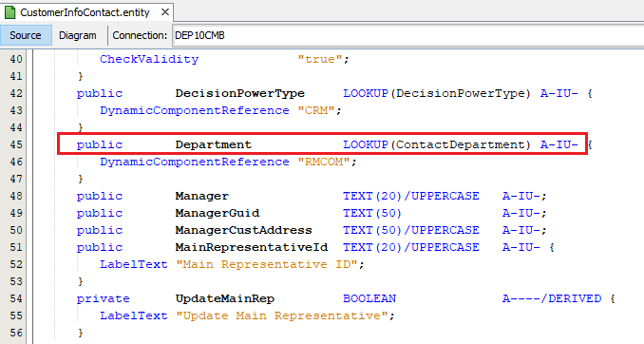Click A-IU- flags on ManagerCustAddress line
Image resolution: width=644 pixels, height=344 pixels.
point(521,230)
